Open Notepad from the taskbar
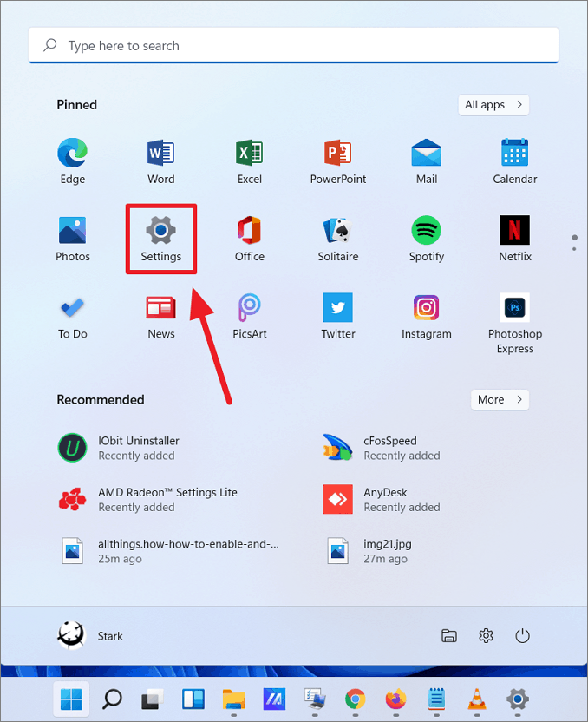 436,699
